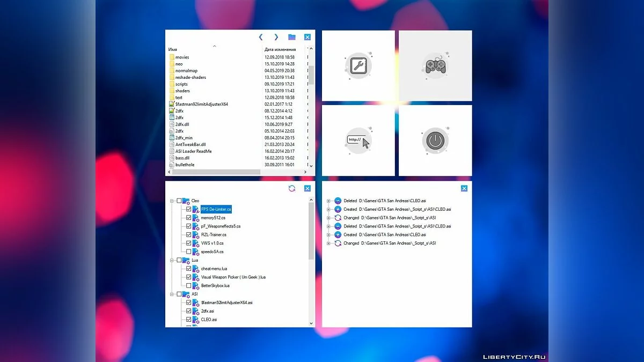Sort by Дата изменения column header
Image resolution: width=644 pixels, height=362 pixels.
(279, 49)
